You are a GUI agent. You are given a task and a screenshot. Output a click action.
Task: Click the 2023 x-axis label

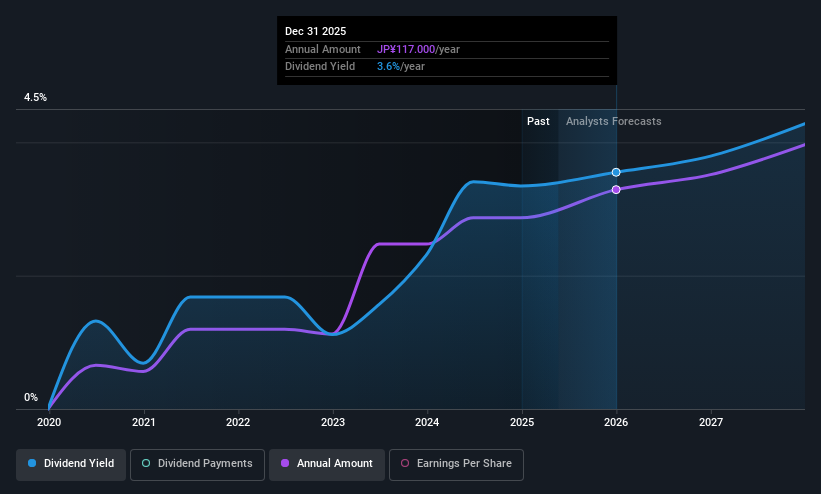point(333,422)
